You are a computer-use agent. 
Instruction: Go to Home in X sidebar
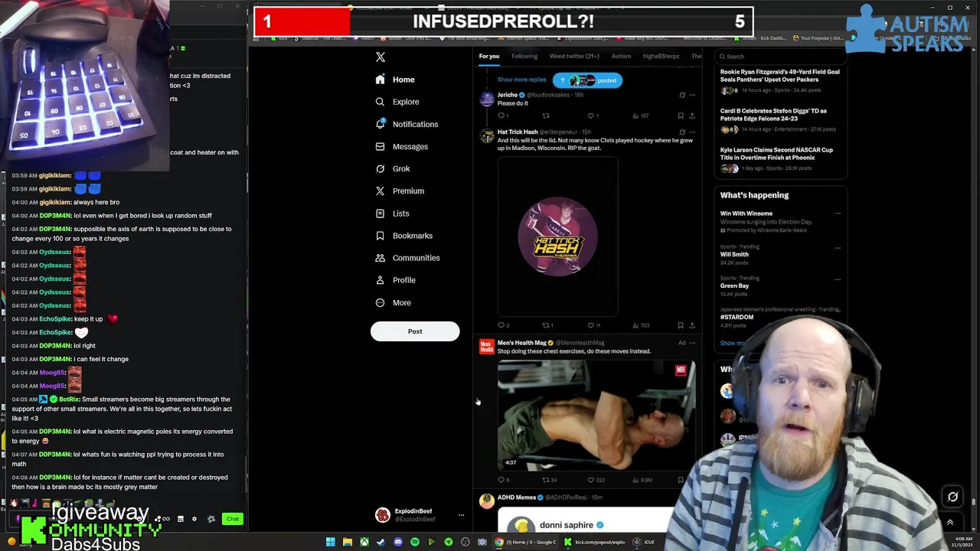395,80
